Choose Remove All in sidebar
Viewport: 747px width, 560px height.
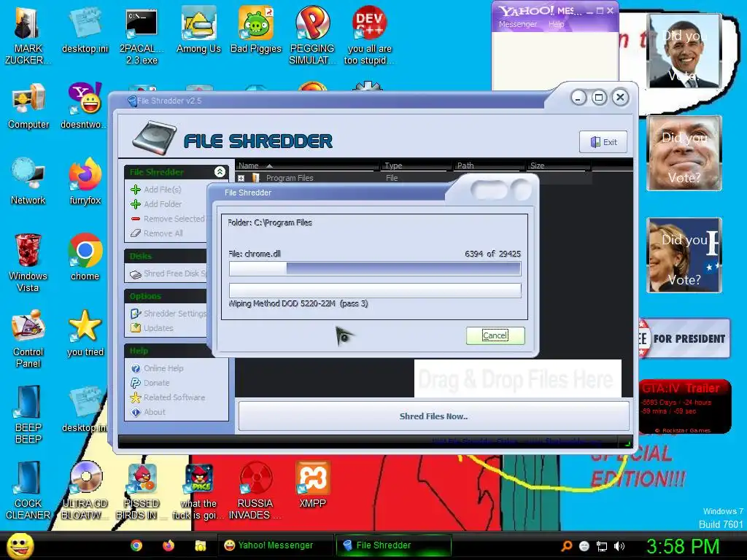pos(156,233)
